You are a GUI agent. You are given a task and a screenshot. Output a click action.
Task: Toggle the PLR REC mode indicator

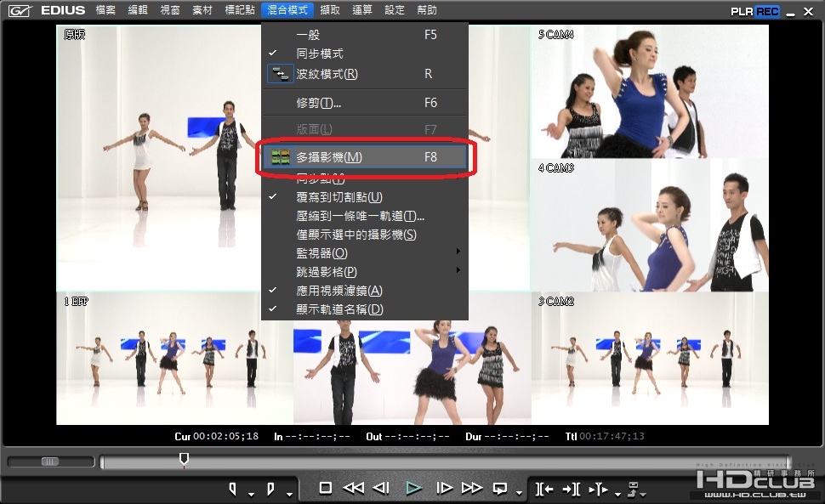pyautogui.click(x=755, y=11)
